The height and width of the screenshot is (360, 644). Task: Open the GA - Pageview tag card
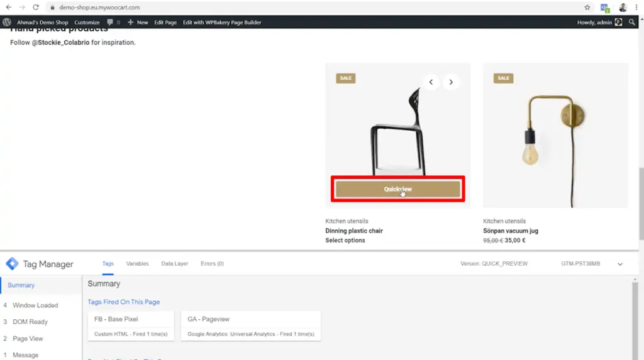point(250,326)
